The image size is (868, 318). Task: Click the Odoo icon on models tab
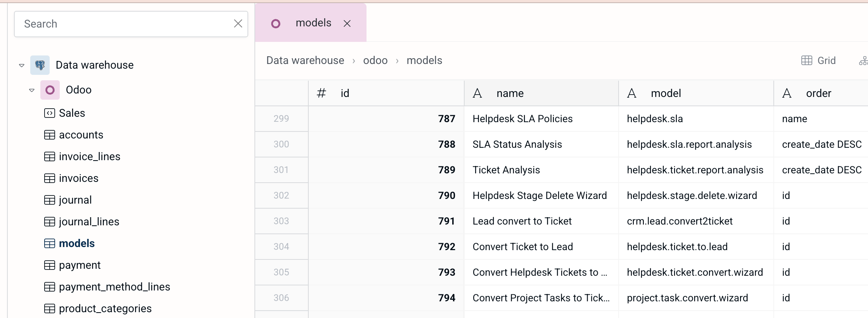click(276, 24)
